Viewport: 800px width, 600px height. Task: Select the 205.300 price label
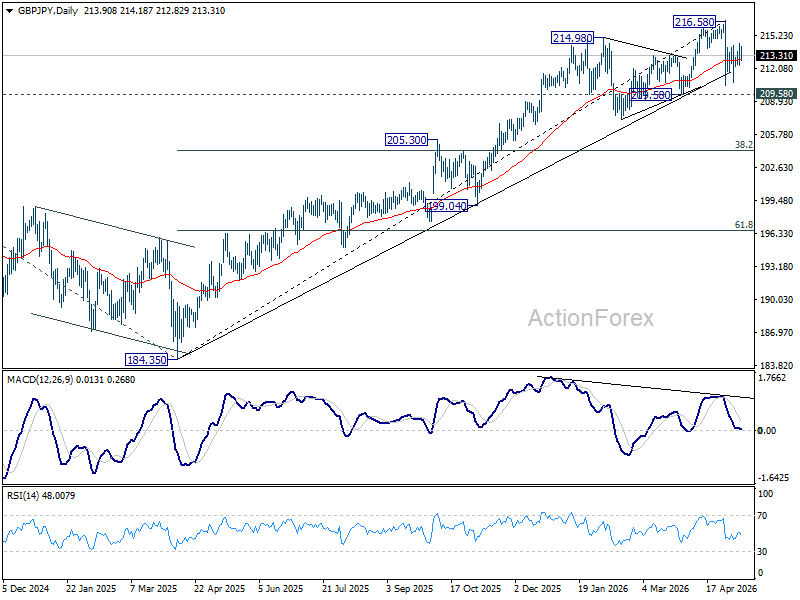(407, 139)
